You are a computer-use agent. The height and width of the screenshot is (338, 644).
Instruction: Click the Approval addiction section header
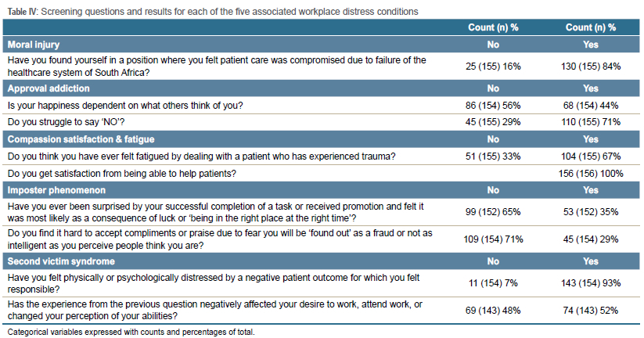[x=48, y=88]
